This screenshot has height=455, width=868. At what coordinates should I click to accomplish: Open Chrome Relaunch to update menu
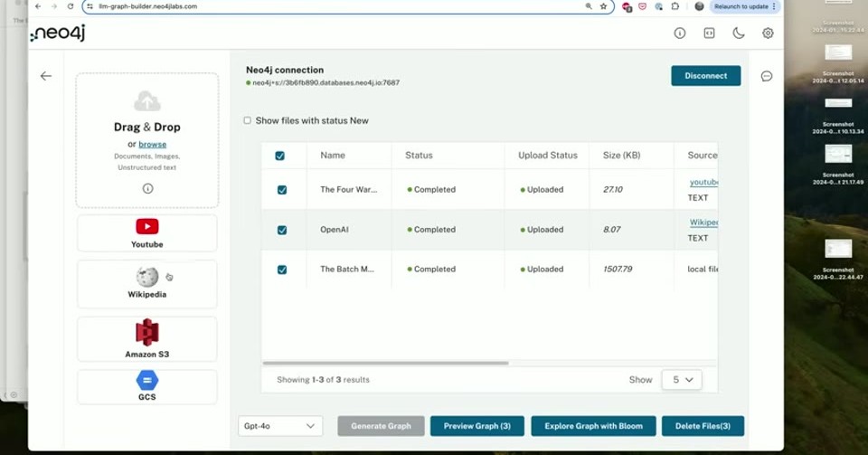(x=745, y=6)
